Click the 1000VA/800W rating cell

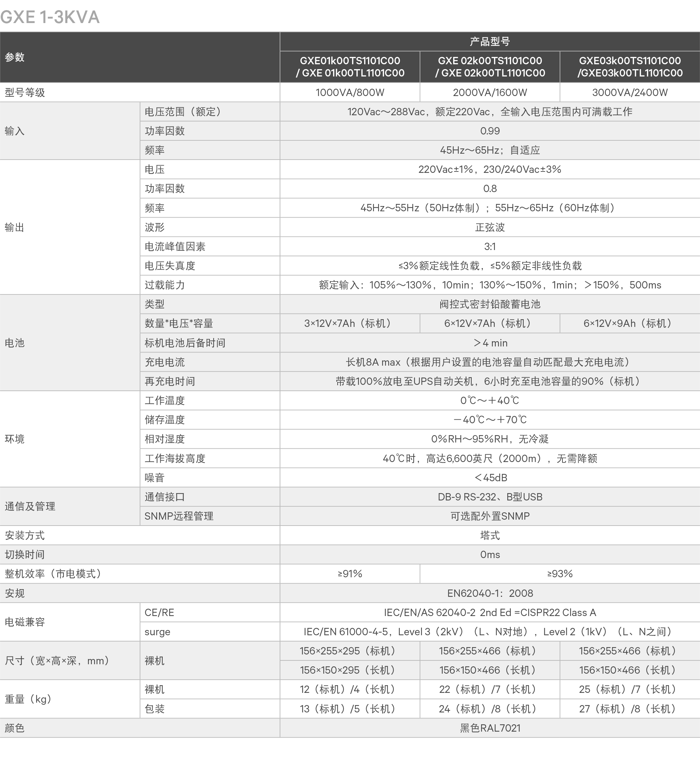click(350, 92)
